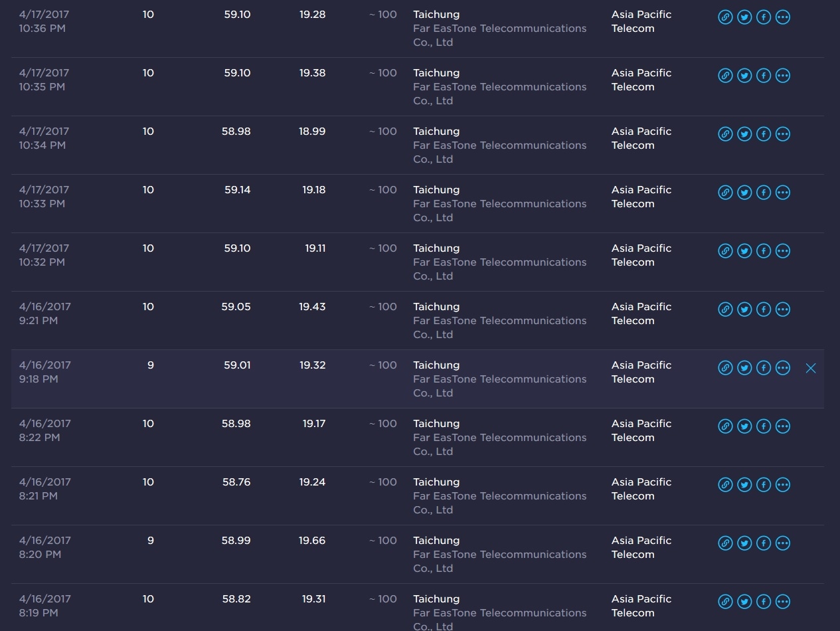Click Asia Pacific Telecom in 10:34 PM row

641,138
